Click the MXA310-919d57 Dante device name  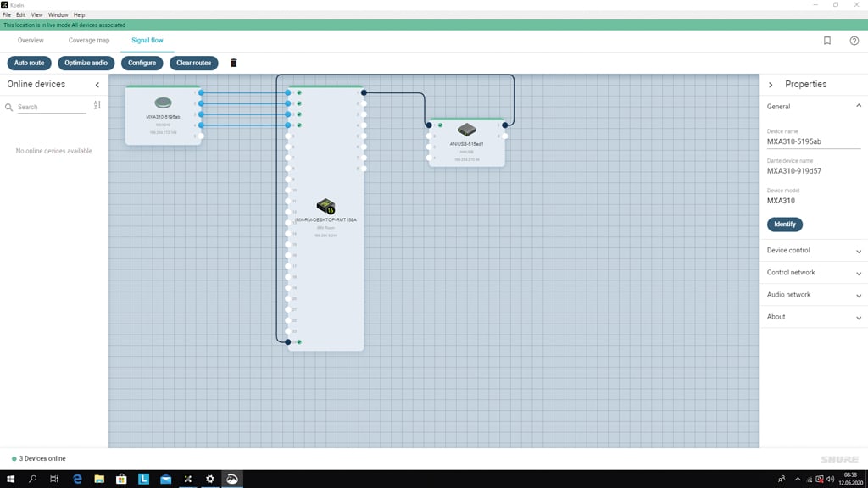coord(793,171)
